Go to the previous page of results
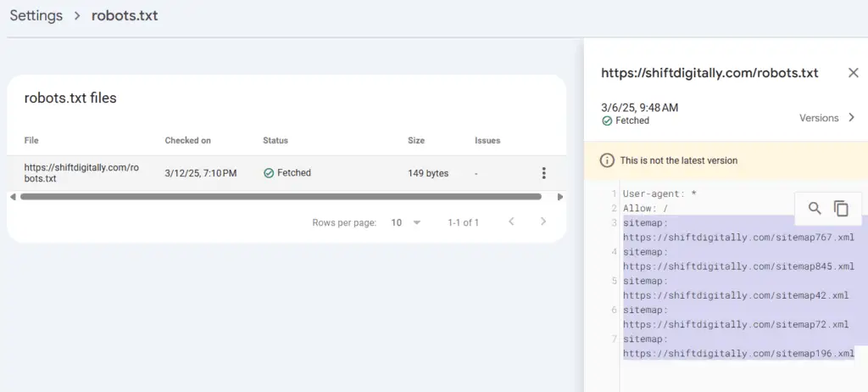Screen dimensions: 868x392 [x=511, y=221]
